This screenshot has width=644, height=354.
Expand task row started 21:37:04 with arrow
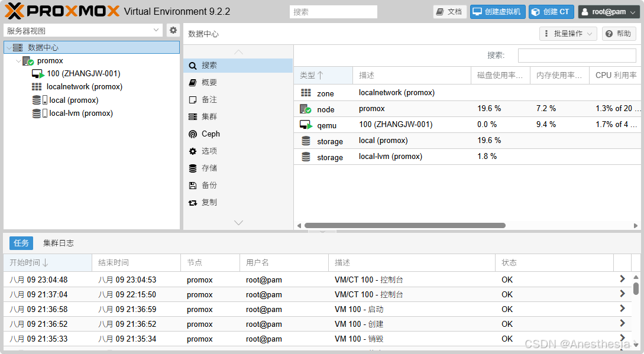point(622,294)
